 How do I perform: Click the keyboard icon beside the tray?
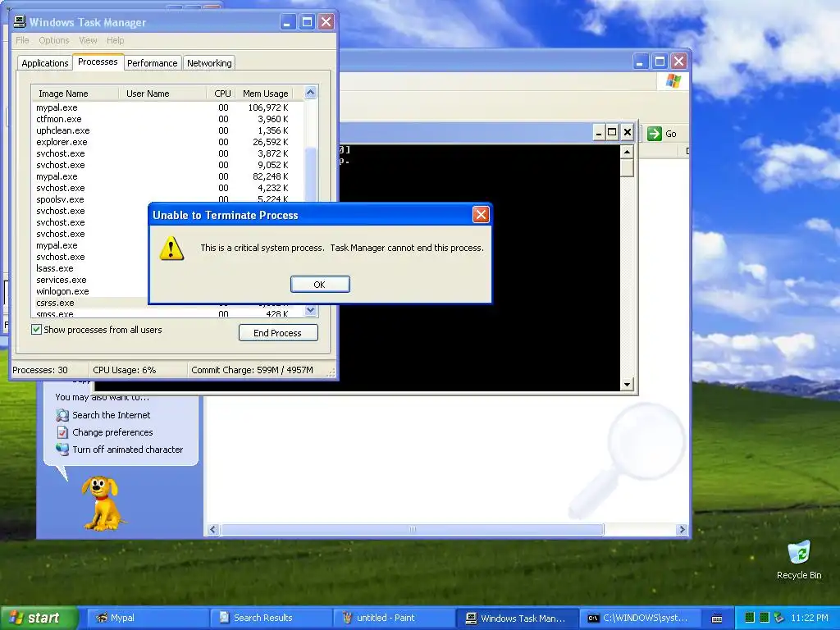pos(717,619)
